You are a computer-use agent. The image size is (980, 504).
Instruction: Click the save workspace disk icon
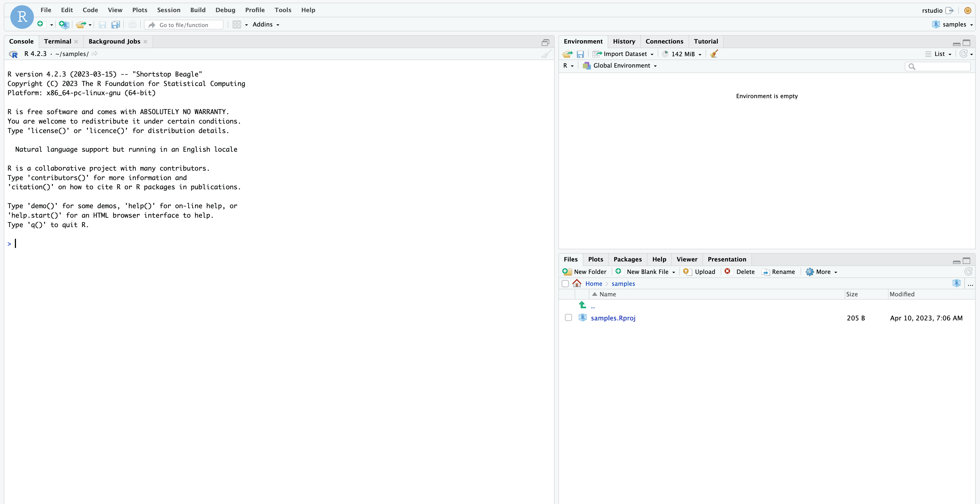(x=580, y=54)
